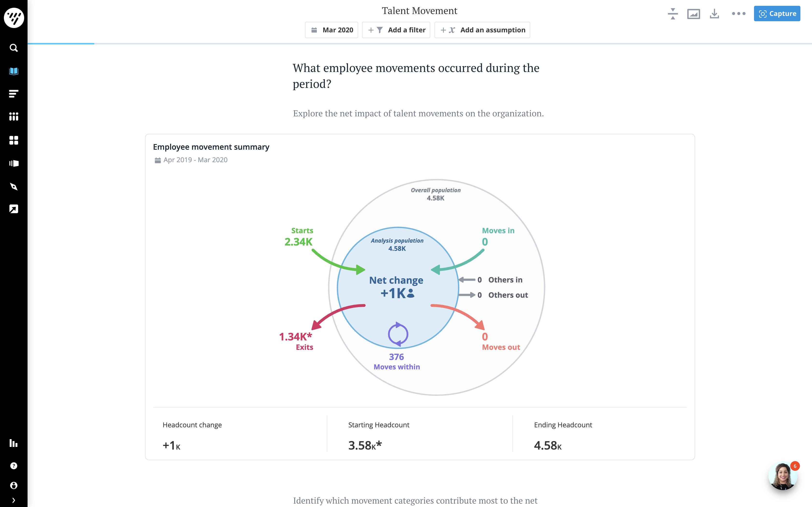
Task: Toggle the collapse content icon in toolbar
Action: [672, 14]
